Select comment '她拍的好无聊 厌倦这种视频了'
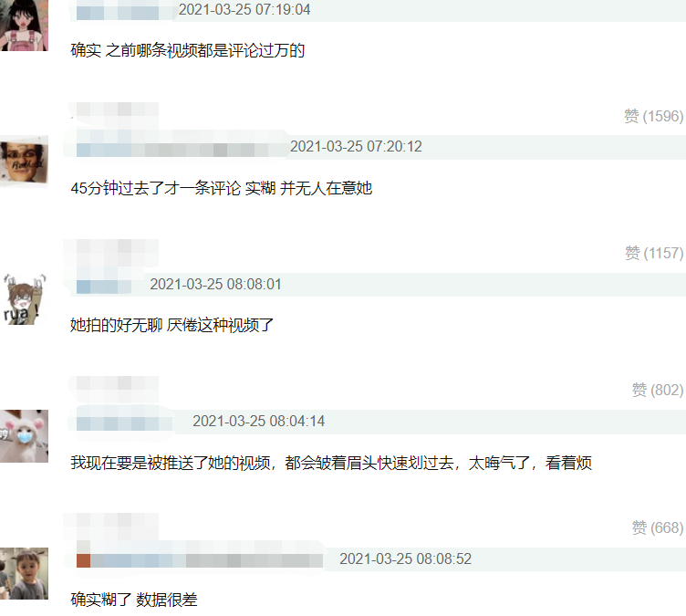686x616 pixels. [171, 325]
